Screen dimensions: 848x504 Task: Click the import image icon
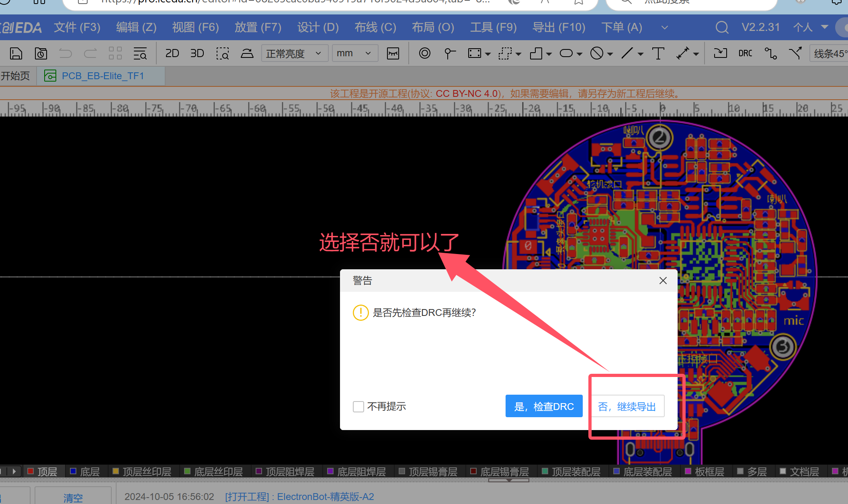coord(720,53)
